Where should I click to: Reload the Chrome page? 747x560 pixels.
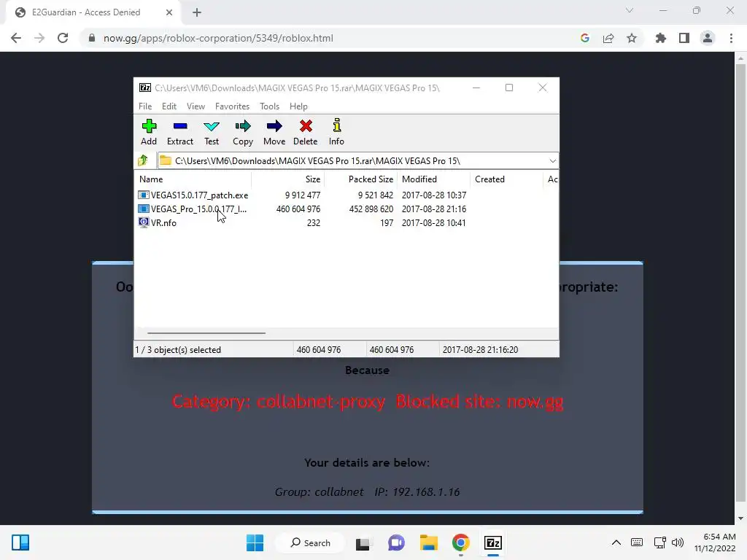pos(63,38)
